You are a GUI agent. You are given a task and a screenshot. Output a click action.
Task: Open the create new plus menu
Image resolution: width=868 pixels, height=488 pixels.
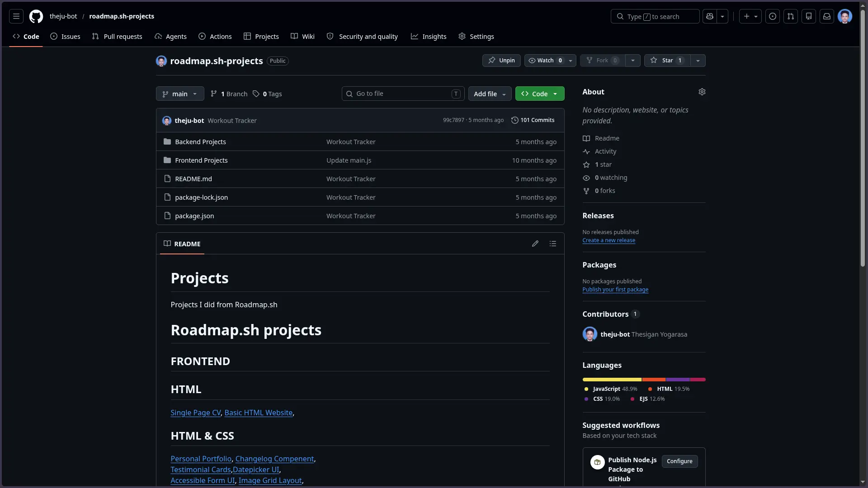[x=750, y=16]
